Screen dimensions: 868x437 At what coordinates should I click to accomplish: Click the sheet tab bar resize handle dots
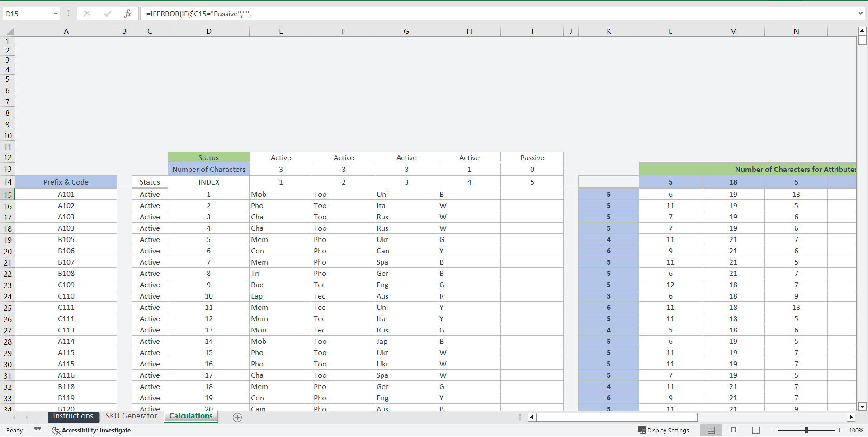point(520,417)
